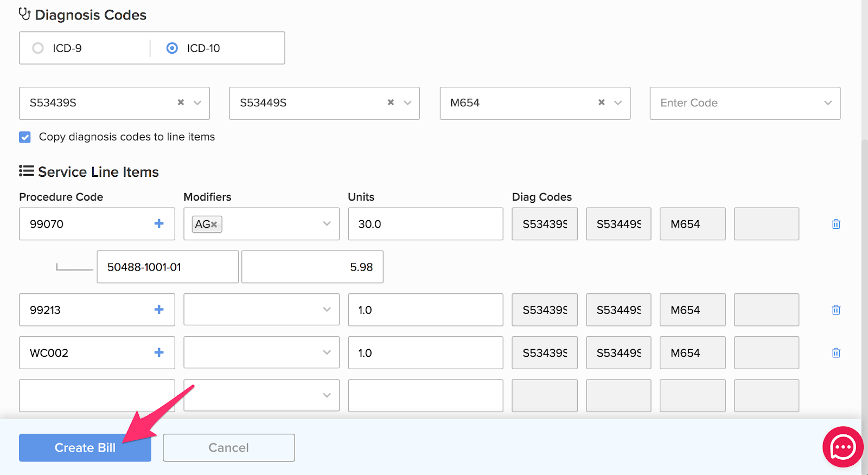
Task: Remove the AG modifier tag
Action: [x=214, y=224]
